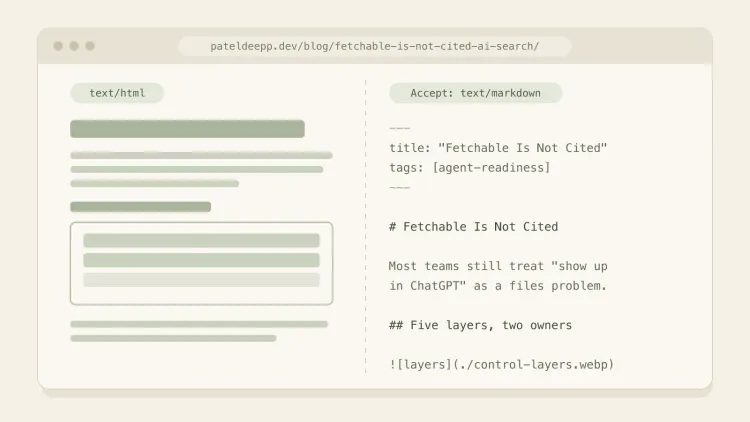Click the third window control dot

90,46
